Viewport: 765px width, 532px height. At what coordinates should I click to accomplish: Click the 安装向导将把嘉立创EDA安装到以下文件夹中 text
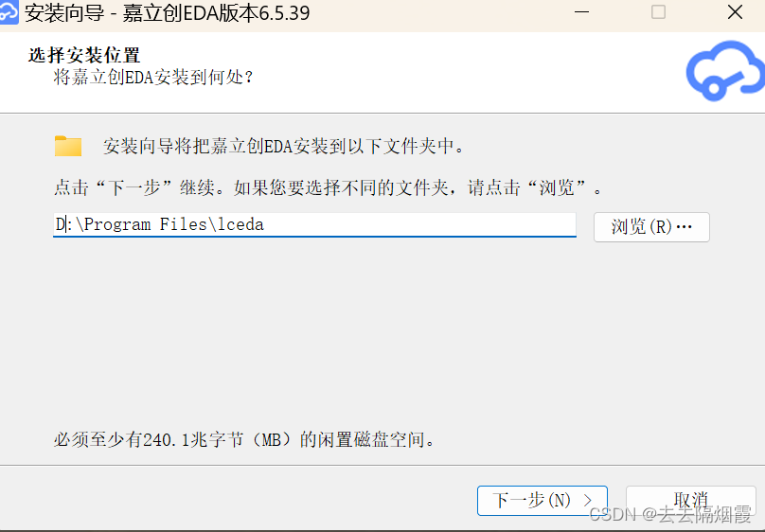(x=283, y=146)
